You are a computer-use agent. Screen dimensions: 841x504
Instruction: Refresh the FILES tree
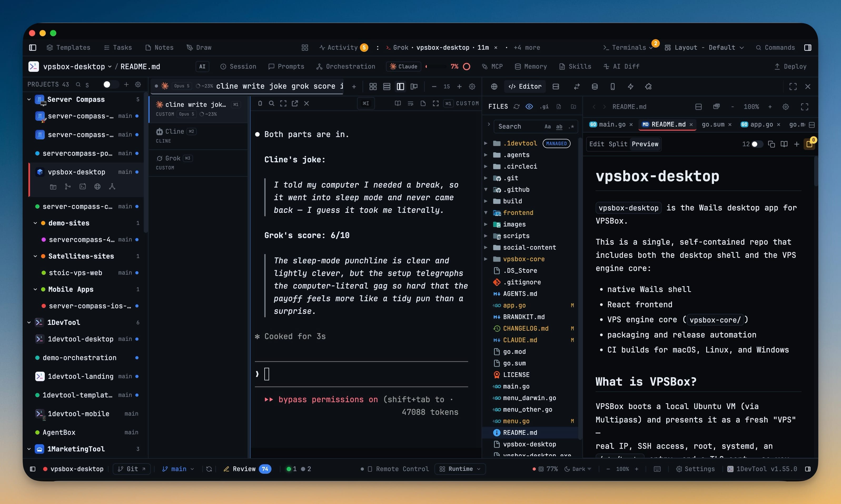(x=516, y=107)
